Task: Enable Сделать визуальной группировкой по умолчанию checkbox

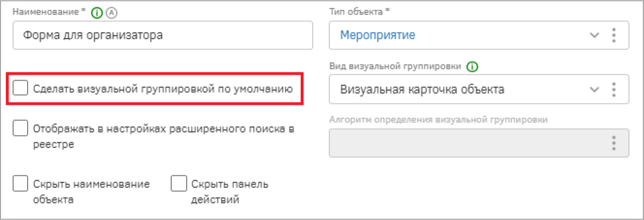Action: pos(20,88)
